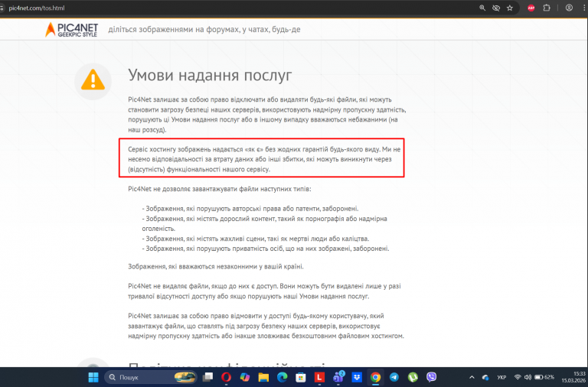Click the rule about дорослий контент

pyautogui.click(x=264, y=223)
